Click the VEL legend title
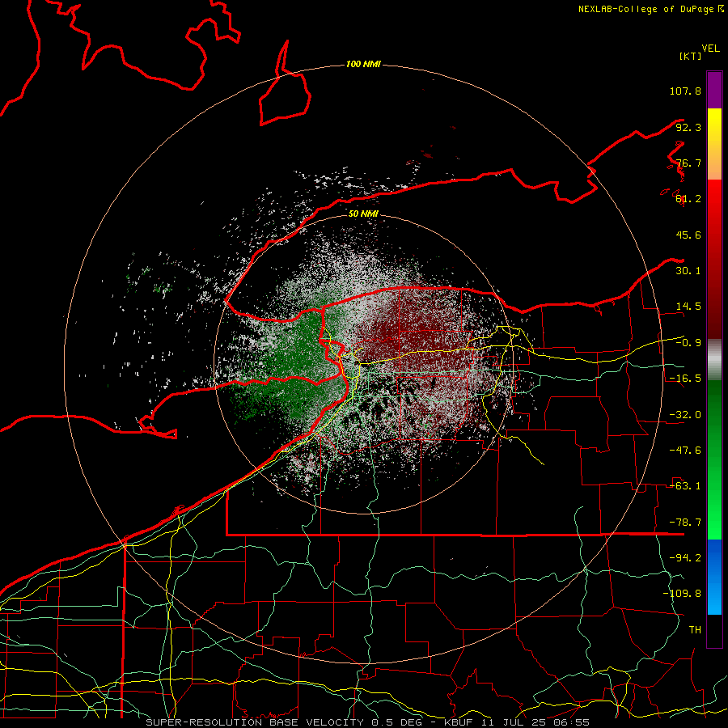Screen dimensions: 728x728 710,49
